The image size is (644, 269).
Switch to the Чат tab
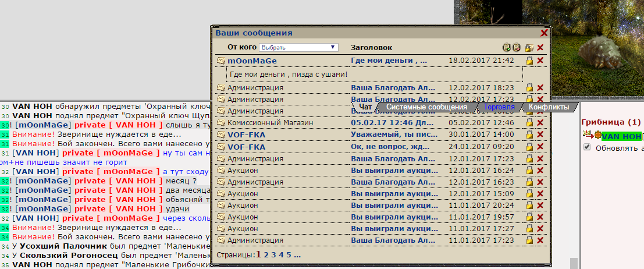point(365,107)
